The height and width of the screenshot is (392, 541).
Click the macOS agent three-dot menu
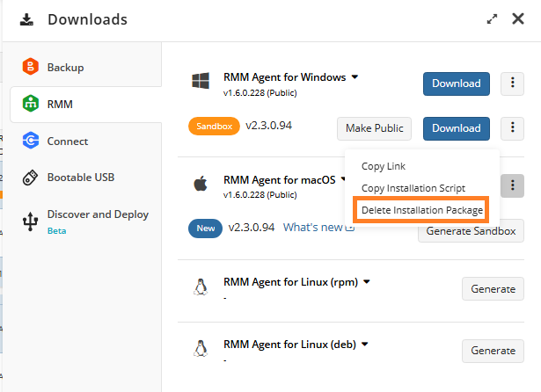[512, 185]
